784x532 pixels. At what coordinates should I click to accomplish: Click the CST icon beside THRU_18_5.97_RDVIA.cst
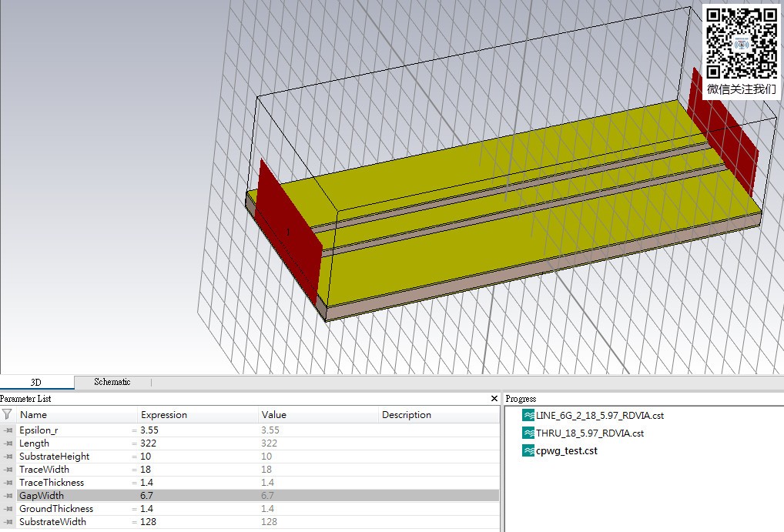tap(528, 433)
